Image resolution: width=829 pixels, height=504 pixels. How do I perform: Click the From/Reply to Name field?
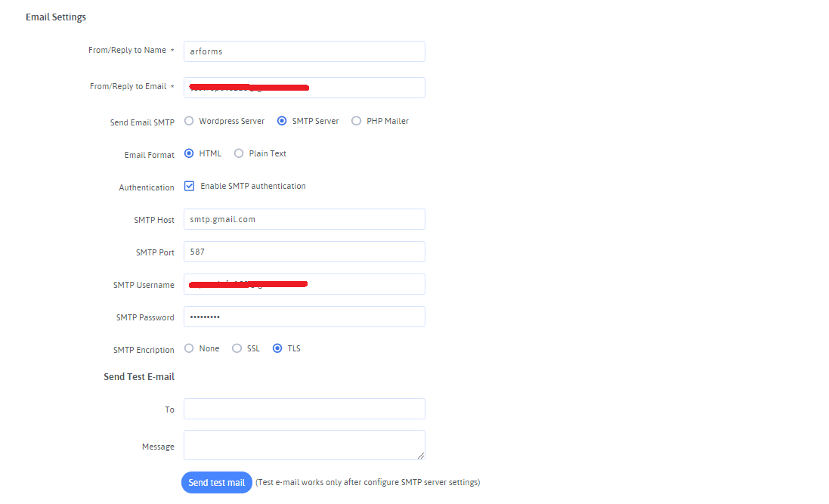coord(304,51)
